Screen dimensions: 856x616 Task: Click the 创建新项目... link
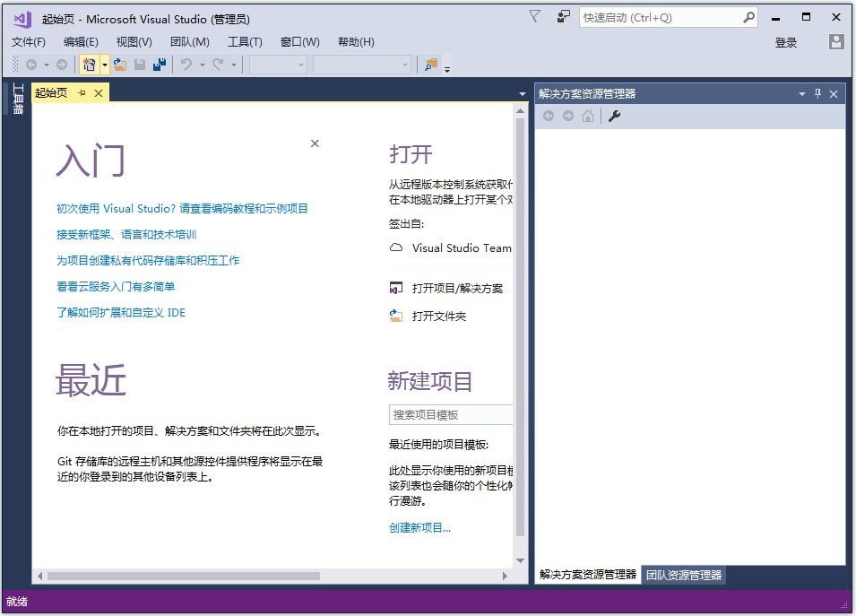(419, 528)
